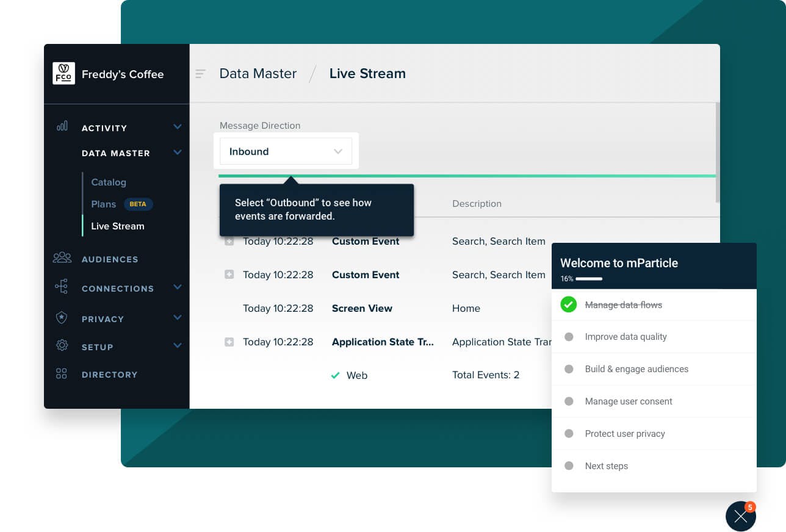
Task: Click the Live Stream breadcrumb title
Action: coord(367,73)
